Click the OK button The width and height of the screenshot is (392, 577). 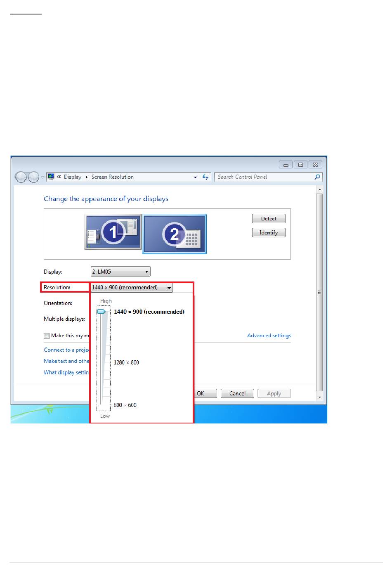(x=205, y=393)
